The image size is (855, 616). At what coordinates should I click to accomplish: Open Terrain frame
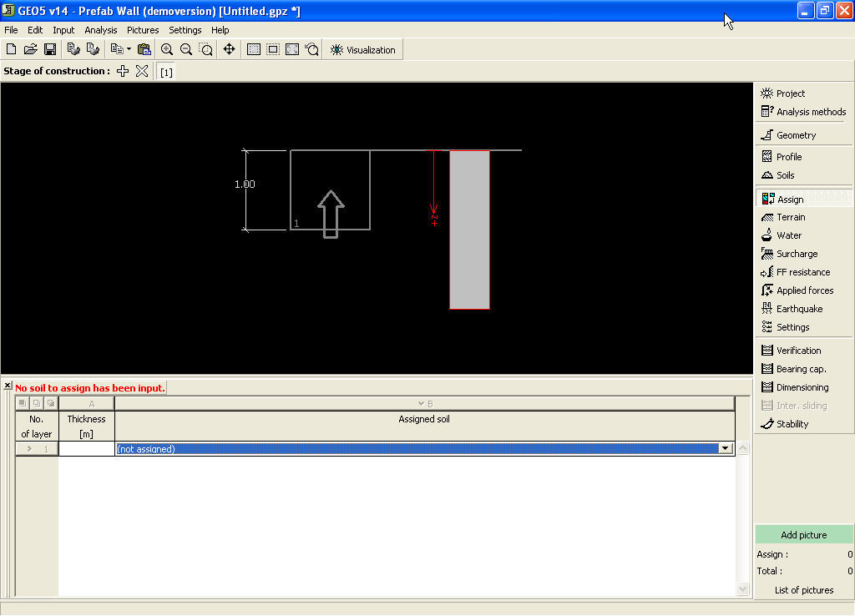click(x=804, y=217)
